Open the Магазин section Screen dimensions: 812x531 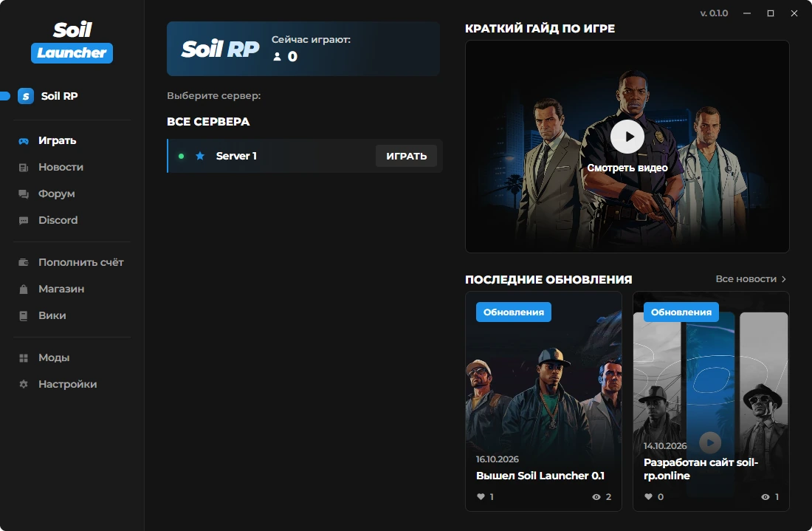point(61,289)
